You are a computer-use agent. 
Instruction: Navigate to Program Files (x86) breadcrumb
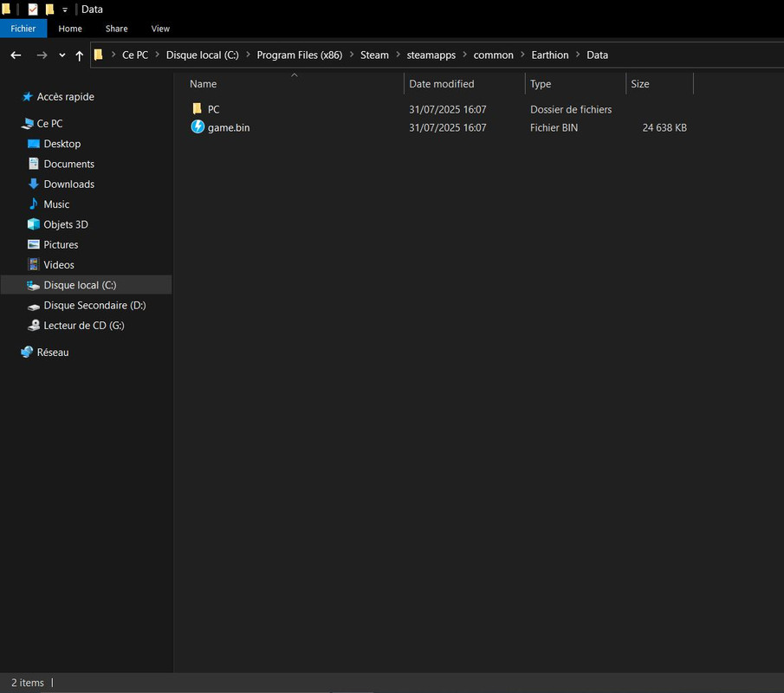point(300,55)
